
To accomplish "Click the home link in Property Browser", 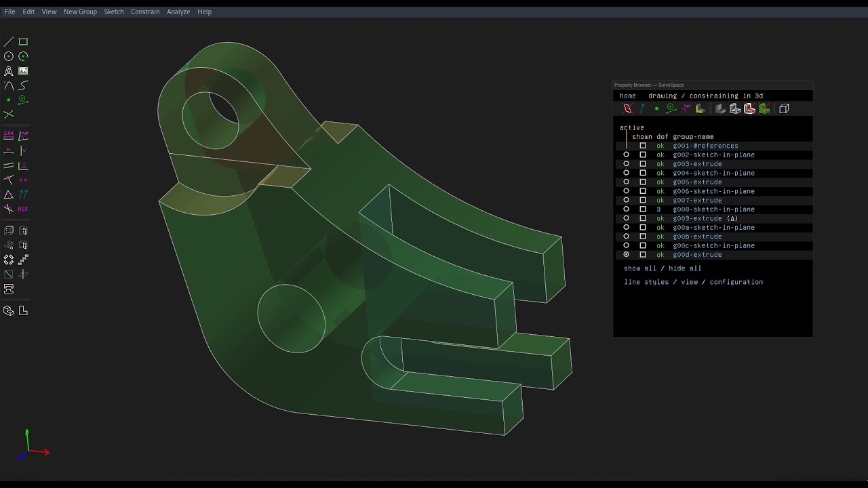I will pos(628,96).
